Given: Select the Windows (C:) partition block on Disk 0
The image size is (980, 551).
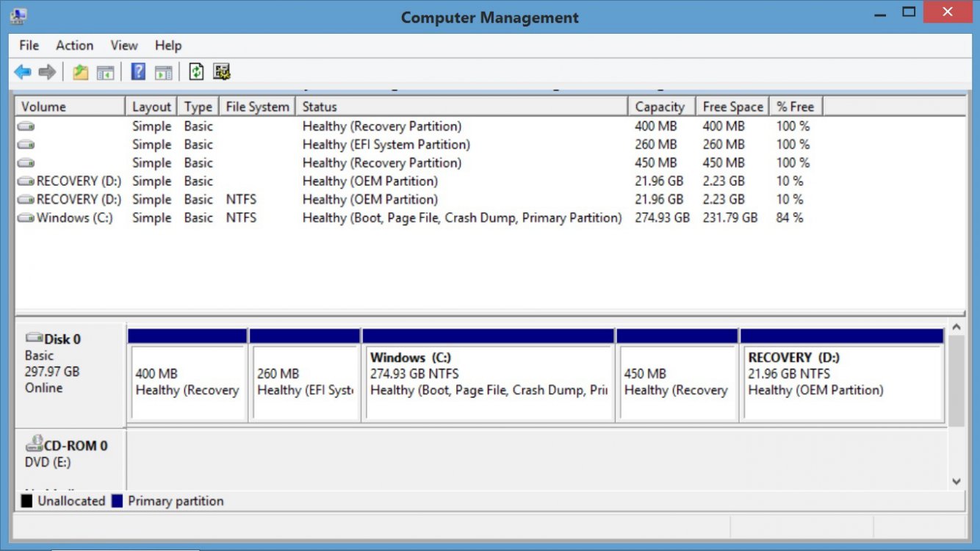Looking at the screenshot, I should click(x=489, y=375).
